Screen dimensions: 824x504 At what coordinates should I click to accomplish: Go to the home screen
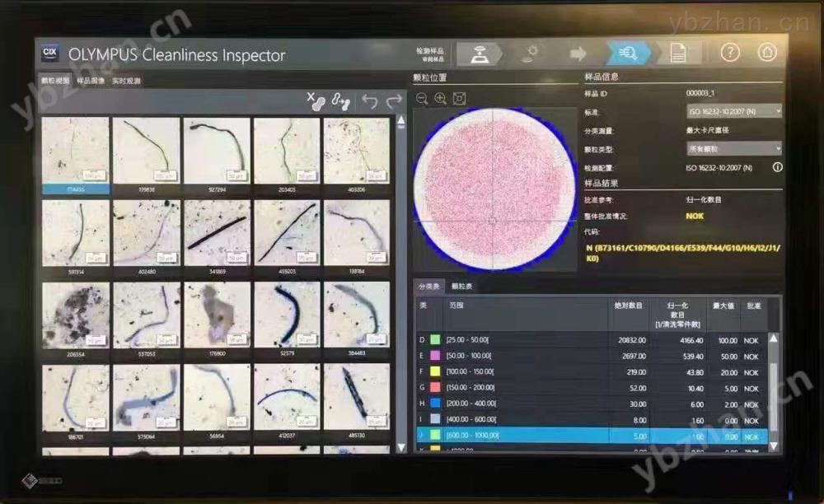pos(766,53)
